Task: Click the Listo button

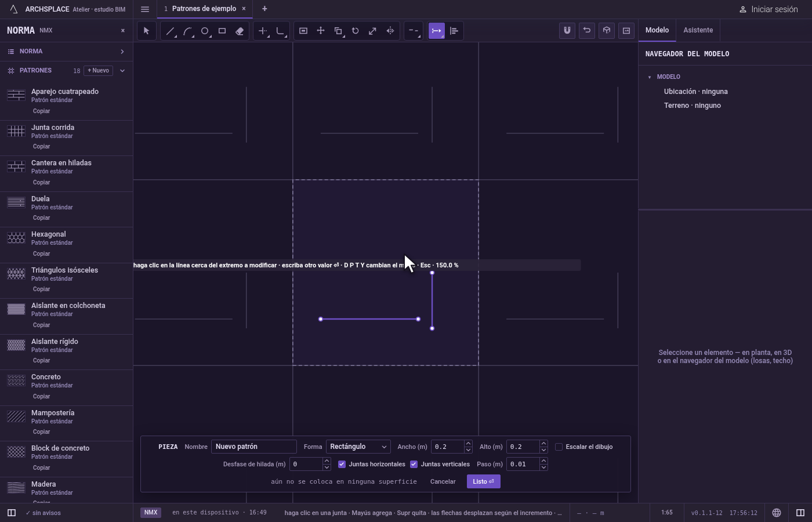Action: pos(483,481)
